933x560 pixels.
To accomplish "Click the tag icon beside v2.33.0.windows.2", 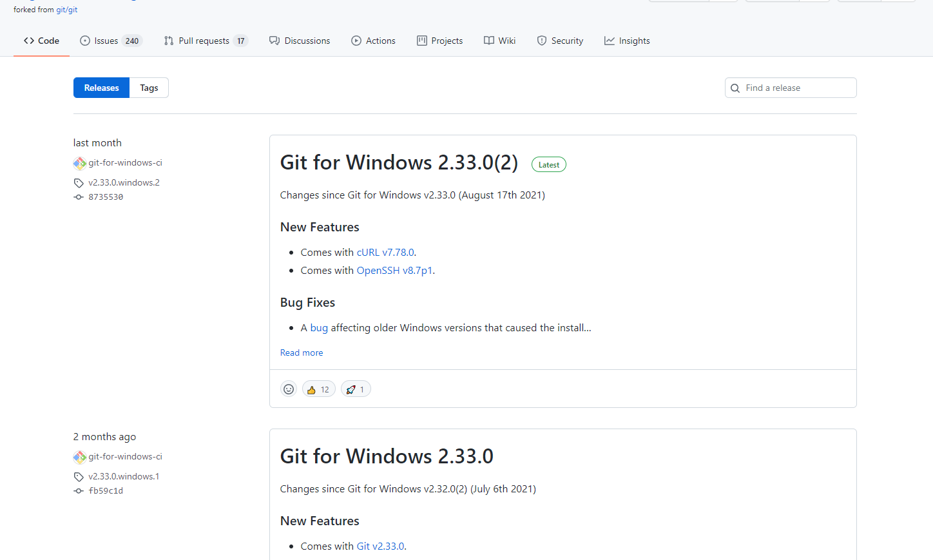I will pos(79,183).
